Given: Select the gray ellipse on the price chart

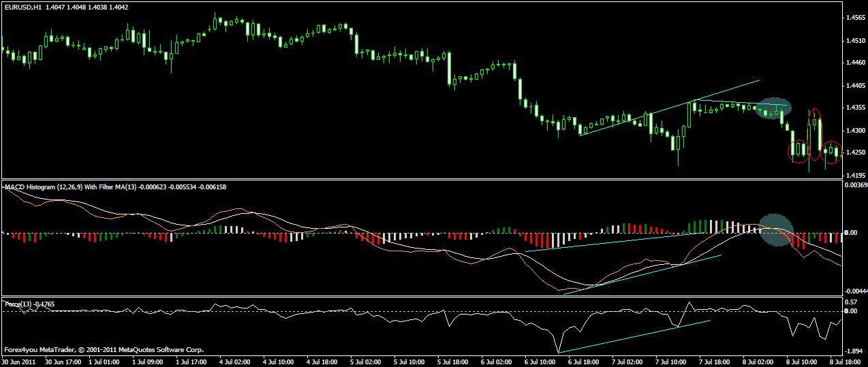Looking at the screenshot, I should tap(774, 108).
